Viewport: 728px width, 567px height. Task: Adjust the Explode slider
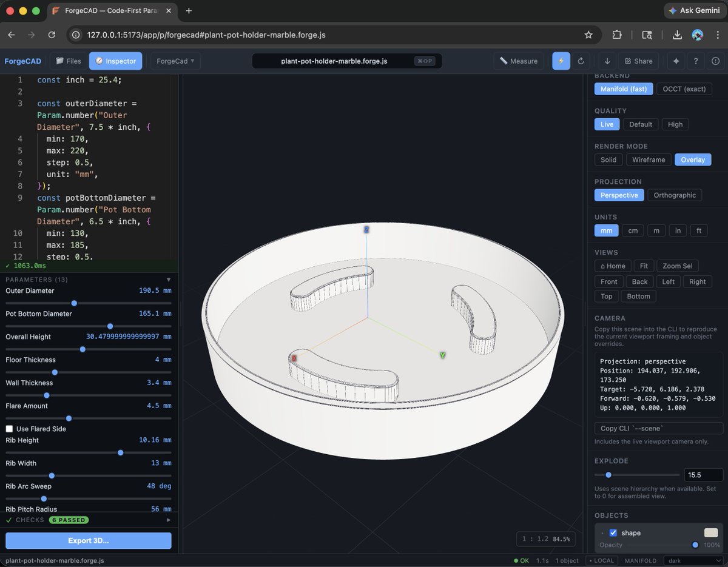click(x=637, y=475)
